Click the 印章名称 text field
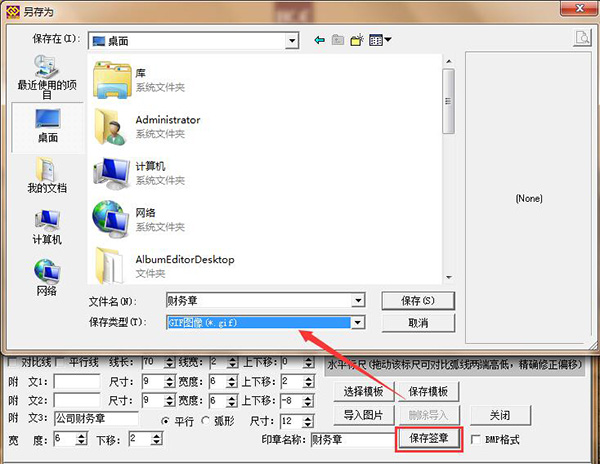This screenshot has height=464, width=600. [351, 439]
